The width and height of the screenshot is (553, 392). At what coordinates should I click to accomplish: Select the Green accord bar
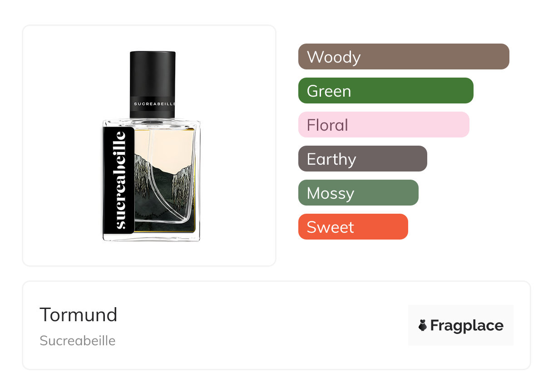point(385,91)
